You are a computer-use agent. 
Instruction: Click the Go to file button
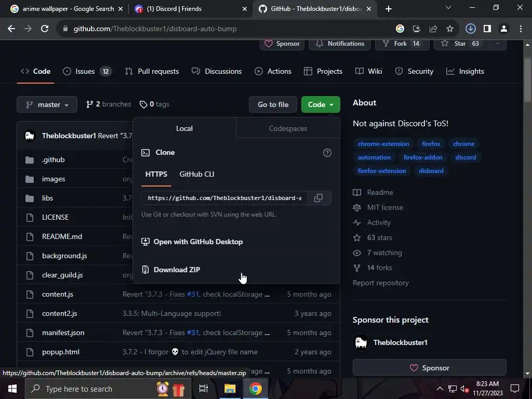coord(273,104)
